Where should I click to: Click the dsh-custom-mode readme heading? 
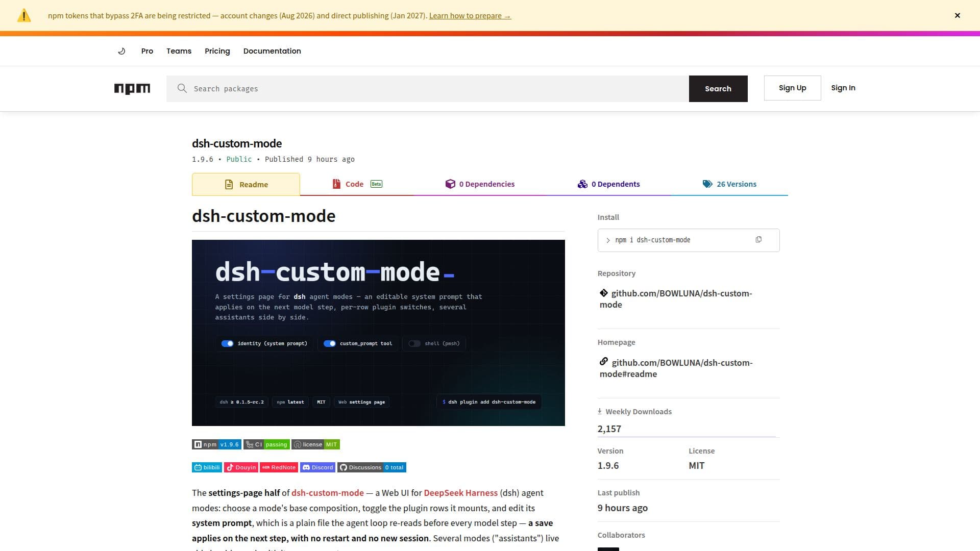coord(263,216)
